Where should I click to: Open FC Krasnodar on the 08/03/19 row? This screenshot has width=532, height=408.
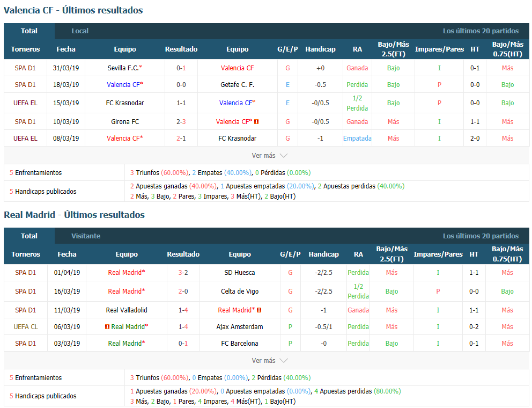click(x=237, y=139)
